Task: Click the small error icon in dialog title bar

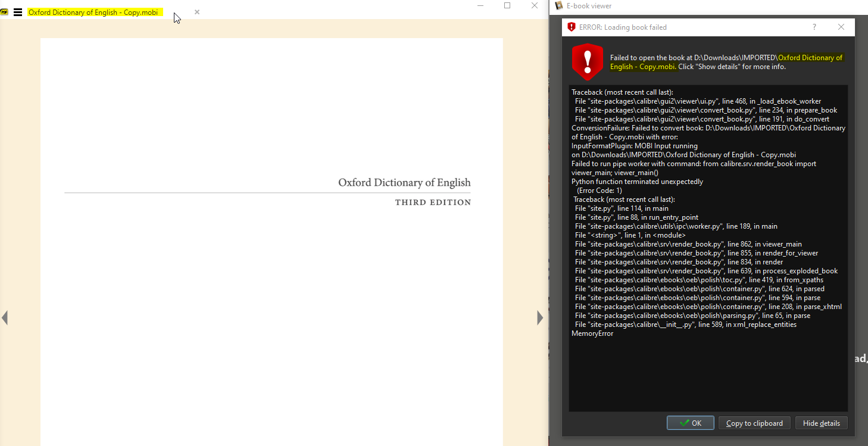Action: point(572,27)
